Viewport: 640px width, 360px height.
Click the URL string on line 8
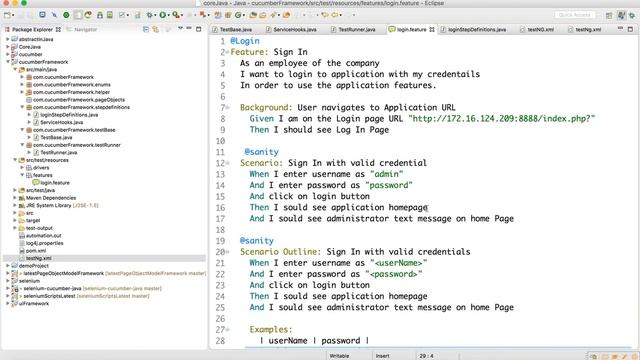tap(502, 119)
